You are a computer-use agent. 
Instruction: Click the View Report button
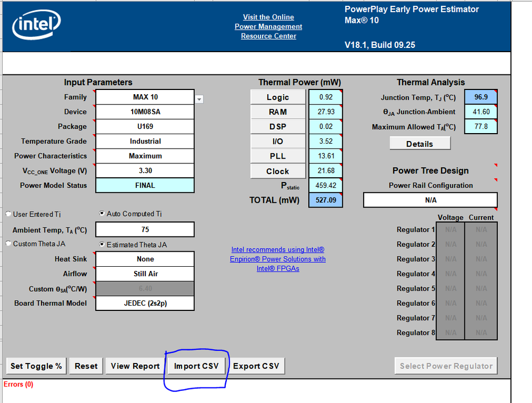click(x=135, y=366)
